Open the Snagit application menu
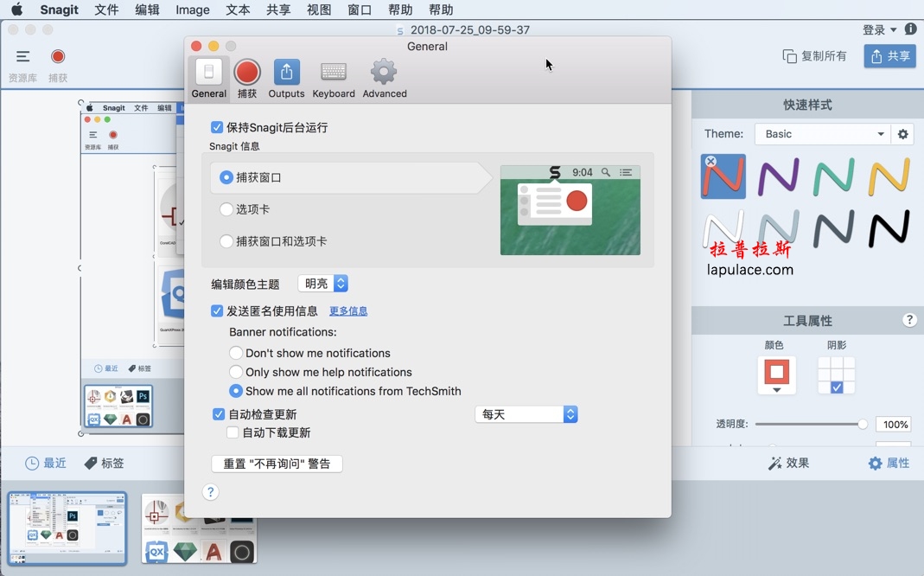Image resolution: width=924 pixels, height=576 pixels. 60,10
